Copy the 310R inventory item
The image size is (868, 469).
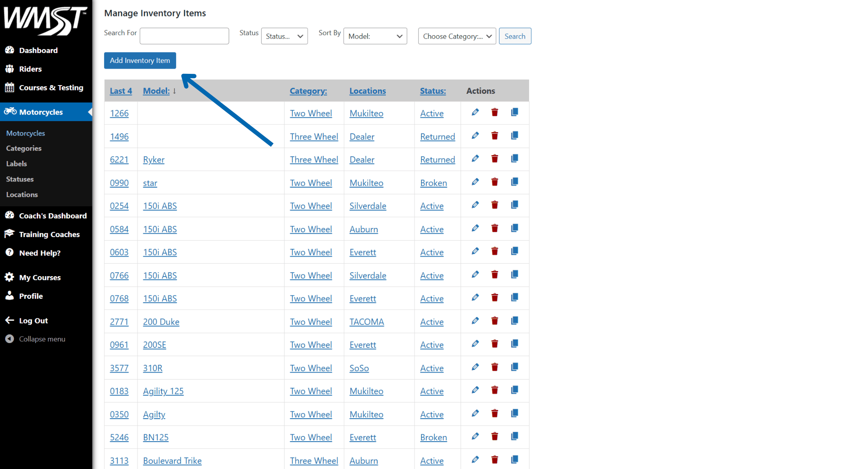click(514, 367)
